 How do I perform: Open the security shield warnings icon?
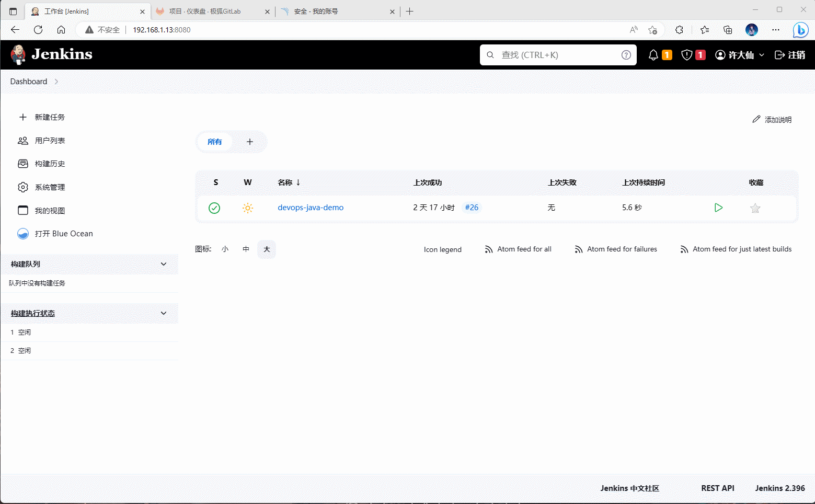(x=687, y=55)
